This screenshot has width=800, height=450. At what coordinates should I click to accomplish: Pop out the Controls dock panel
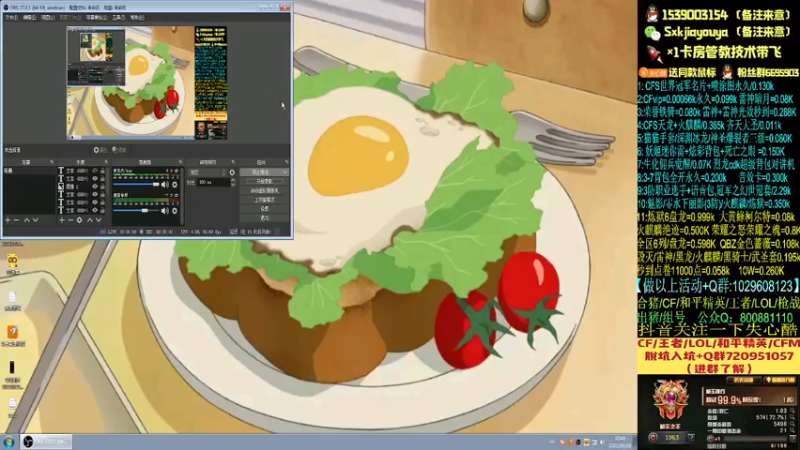point(287,162)
